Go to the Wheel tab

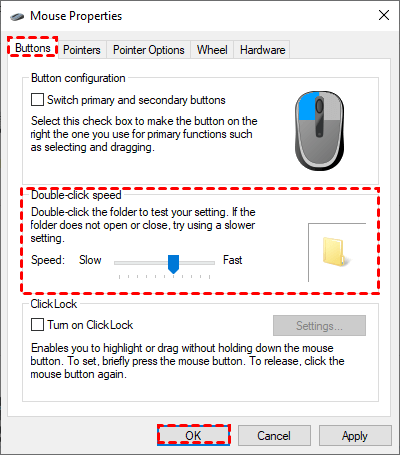pos(212,50)
